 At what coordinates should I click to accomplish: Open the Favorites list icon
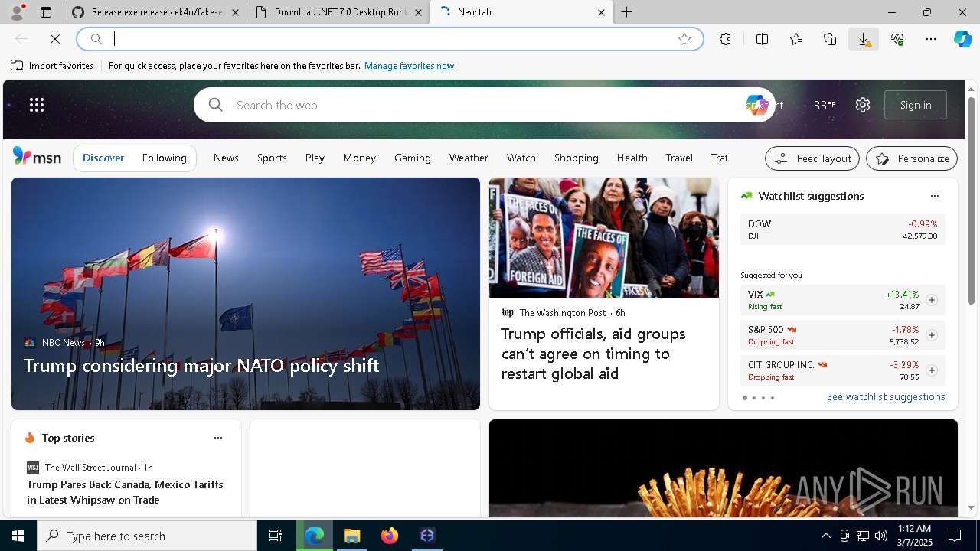[x=796, y=39]
